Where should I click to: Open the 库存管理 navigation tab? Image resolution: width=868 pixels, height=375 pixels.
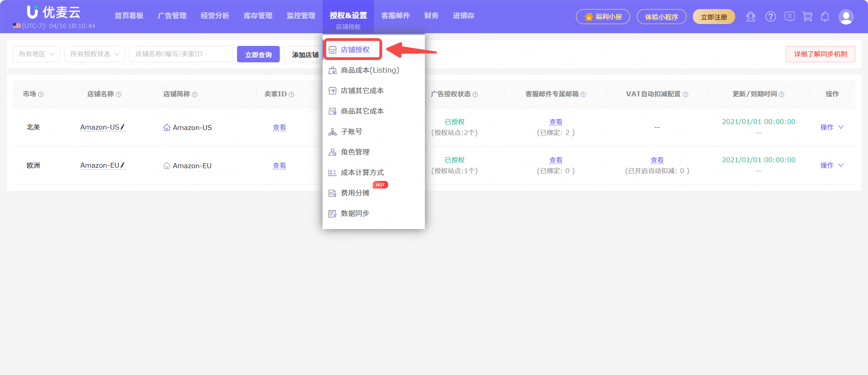[258, 15]
